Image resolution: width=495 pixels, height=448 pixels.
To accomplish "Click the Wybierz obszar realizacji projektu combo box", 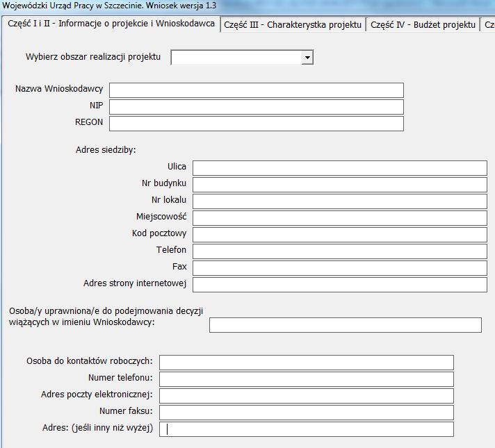I will 242,58.
